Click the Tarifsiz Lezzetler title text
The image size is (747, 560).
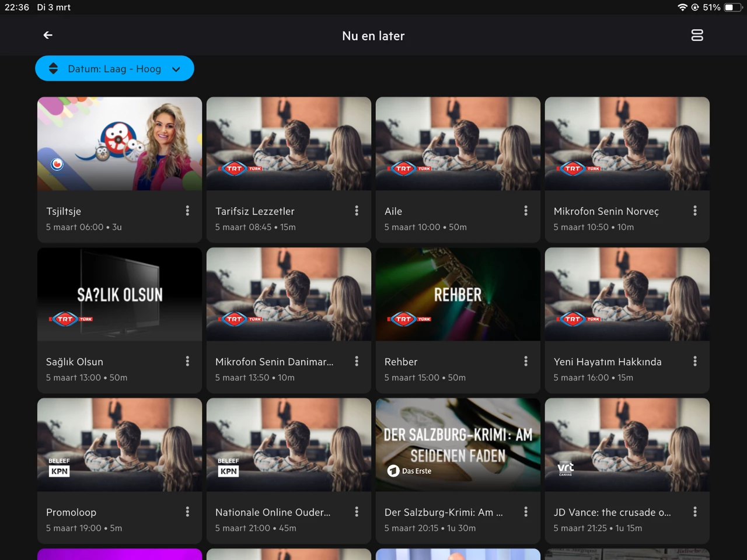255,211
